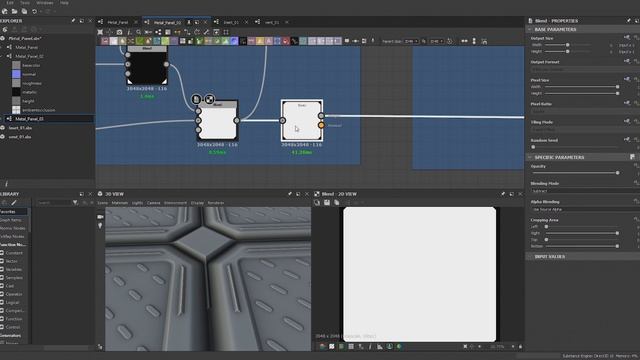Image resolution: width=640 pixels, height=360 pixels.
Task: Open the Environment menu in 3D View
Action: tap(175, 203)
